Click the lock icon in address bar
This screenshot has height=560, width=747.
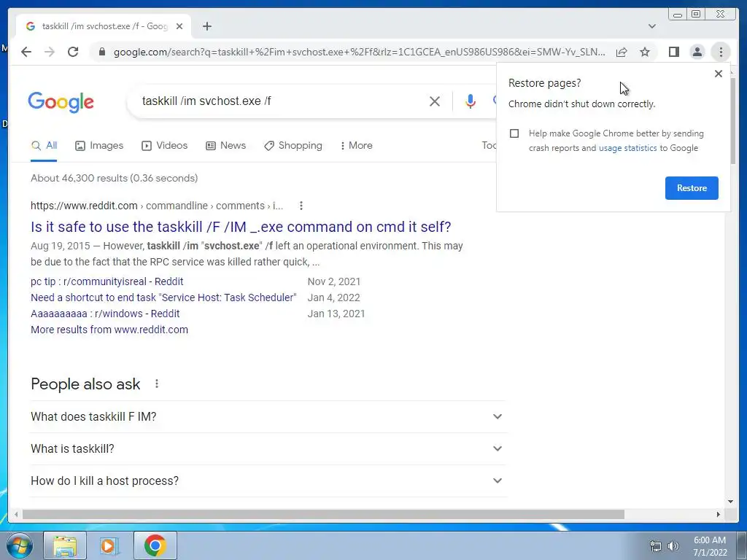(x=101, y=52)
